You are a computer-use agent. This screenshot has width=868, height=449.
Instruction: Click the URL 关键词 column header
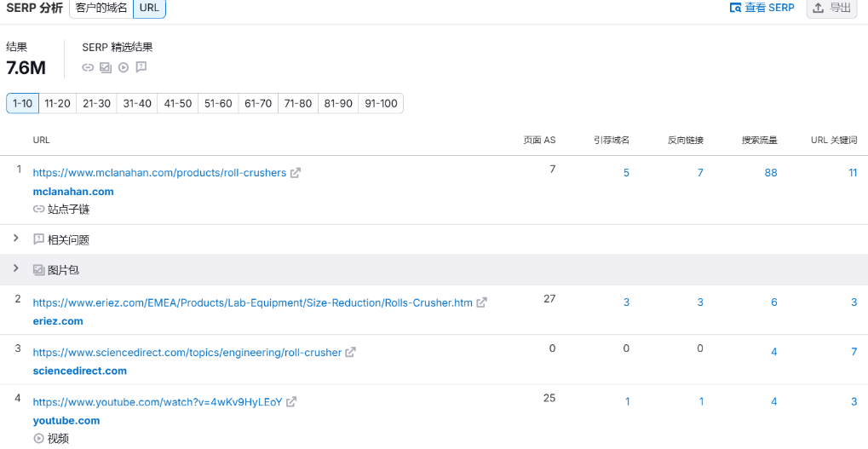[834, 140]
